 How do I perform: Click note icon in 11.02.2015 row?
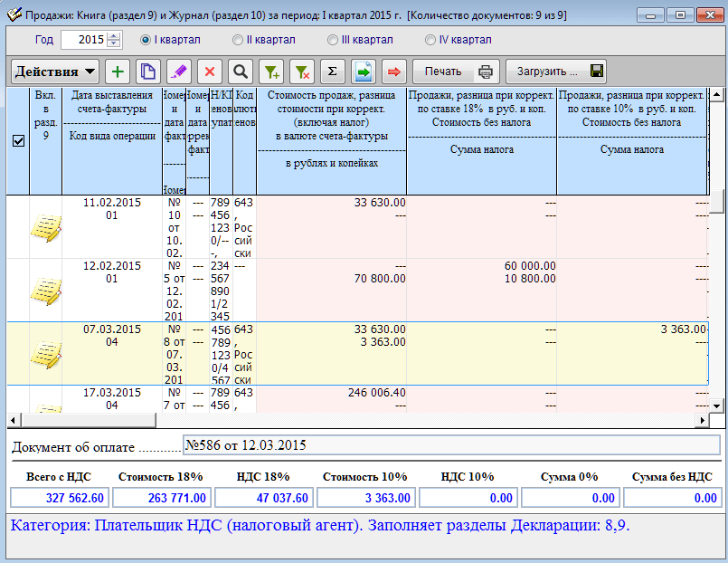(x=46, y=227)
